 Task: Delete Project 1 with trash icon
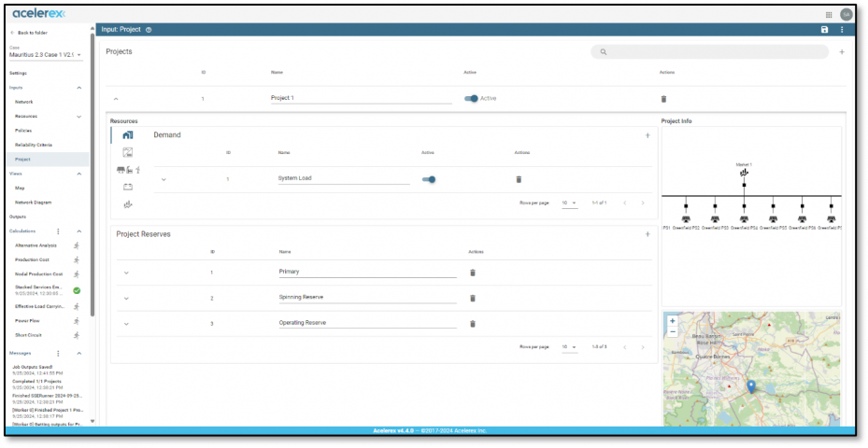pyautogui.click(x=663, y=98)
